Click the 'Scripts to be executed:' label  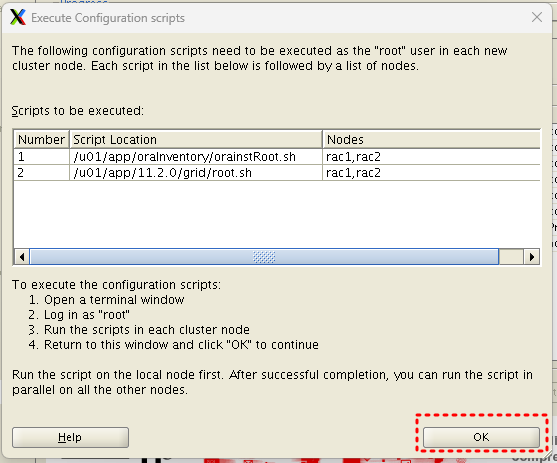coord(78,111)
